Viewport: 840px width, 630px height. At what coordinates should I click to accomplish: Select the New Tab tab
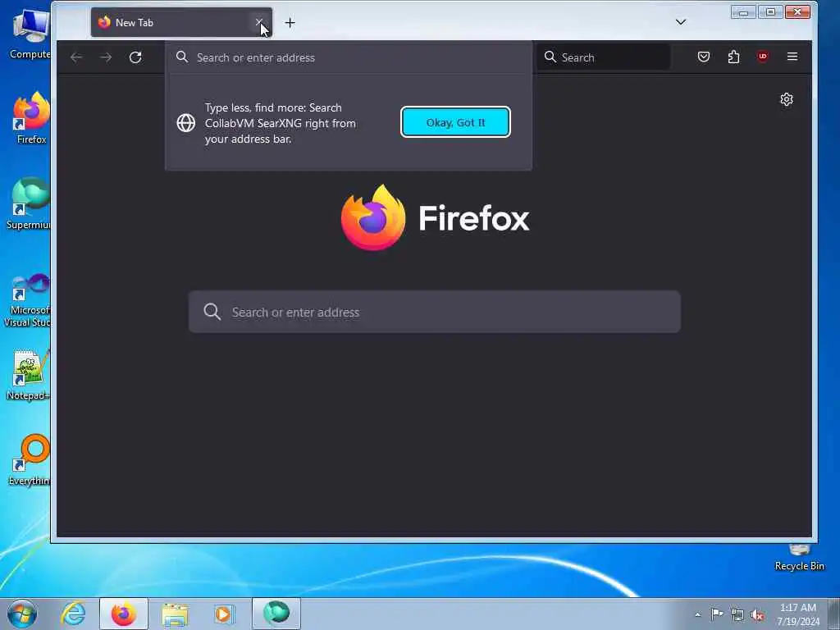point(181,22)
